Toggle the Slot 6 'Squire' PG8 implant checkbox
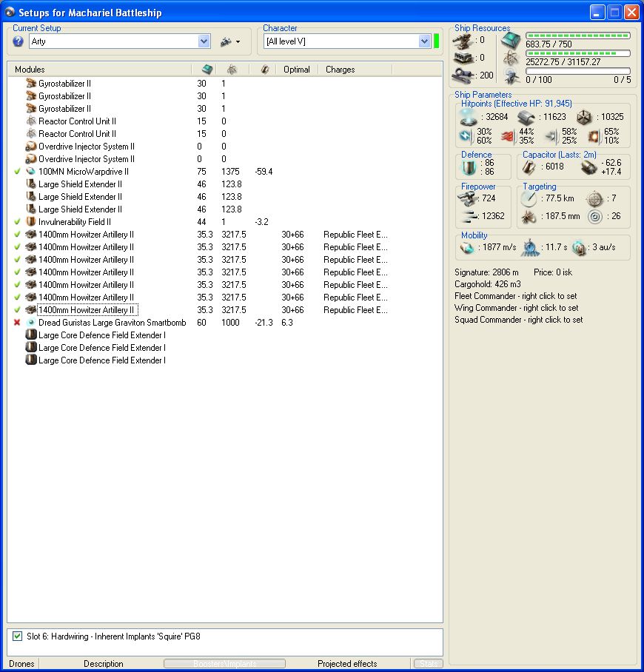Screen dimensions: 644x672 pyautogui.click(x=17, y=636)
